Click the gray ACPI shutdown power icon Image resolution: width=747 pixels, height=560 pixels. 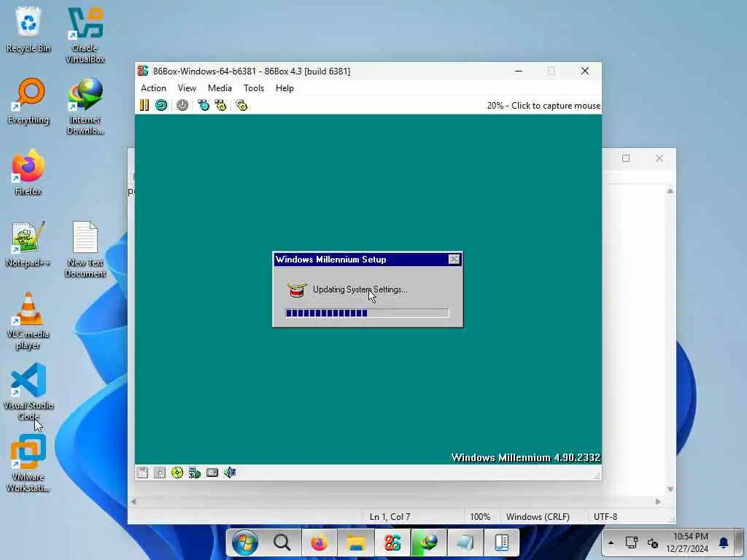[182, 105]
